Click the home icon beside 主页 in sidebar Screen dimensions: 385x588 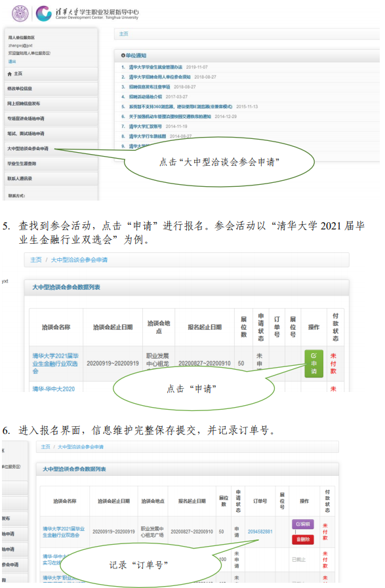[x=10, y=74]
